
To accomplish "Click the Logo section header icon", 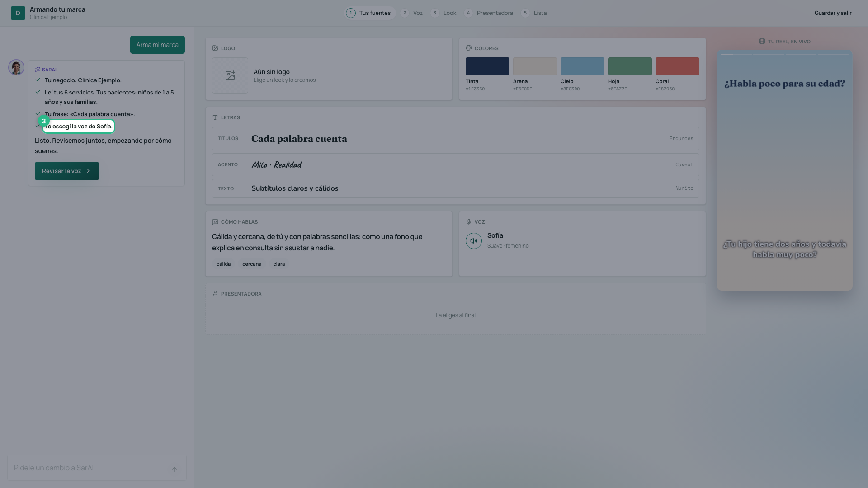I will 215,48.
